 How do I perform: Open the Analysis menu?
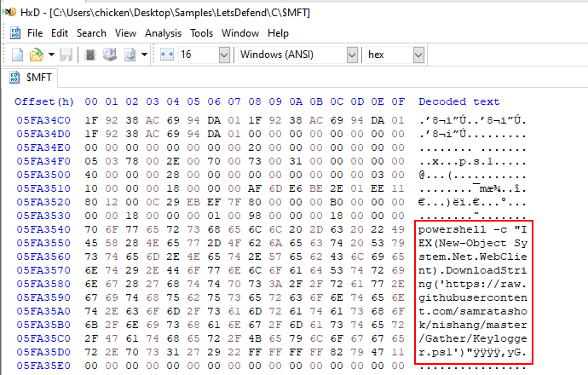click(x=163, y=33)
